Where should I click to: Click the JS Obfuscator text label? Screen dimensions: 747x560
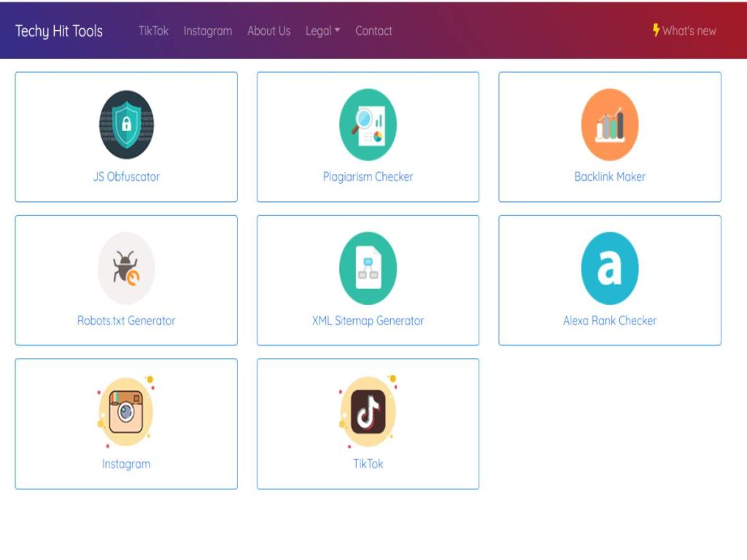pos(126,176)
